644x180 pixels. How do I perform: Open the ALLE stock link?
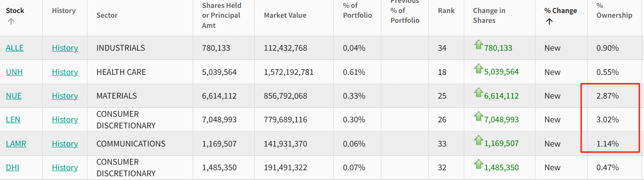tap(15, 48)
